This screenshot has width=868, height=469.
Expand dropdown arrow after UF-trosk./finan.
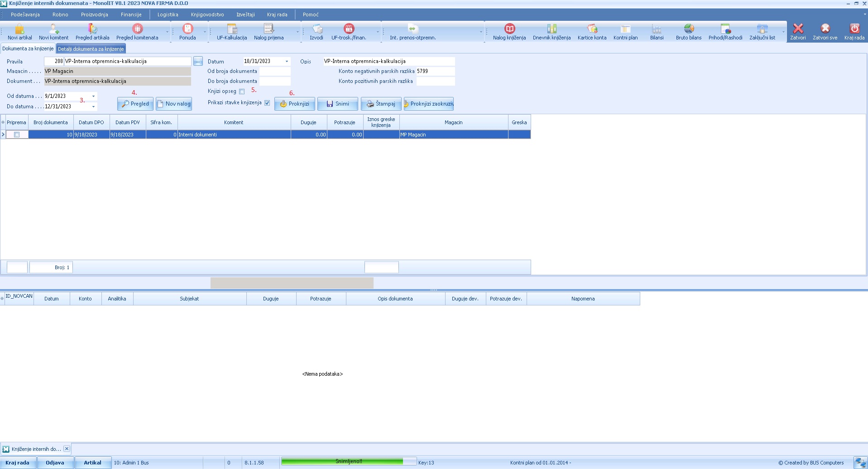[x=378, y=32]
